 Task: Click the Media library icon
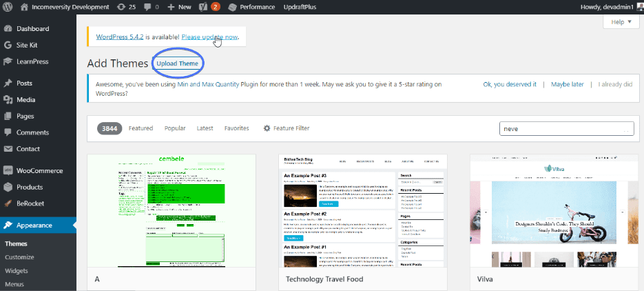pyautogui.click(x=8, y=99)
